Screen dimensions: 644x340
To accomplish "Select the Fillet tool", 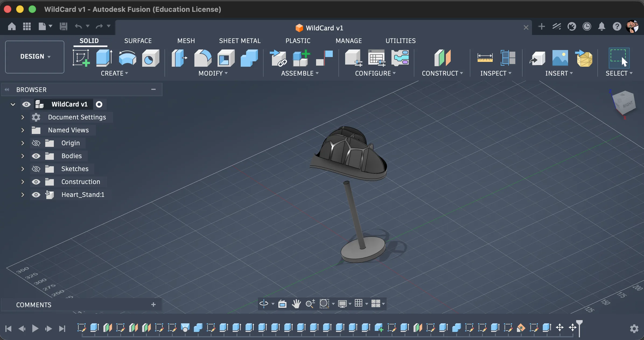I will point(203,58).
